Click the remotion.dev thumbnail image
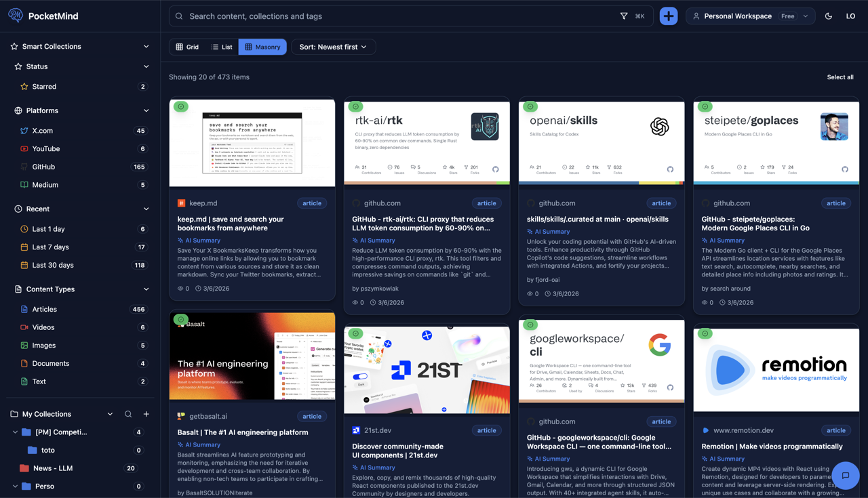 776,369
